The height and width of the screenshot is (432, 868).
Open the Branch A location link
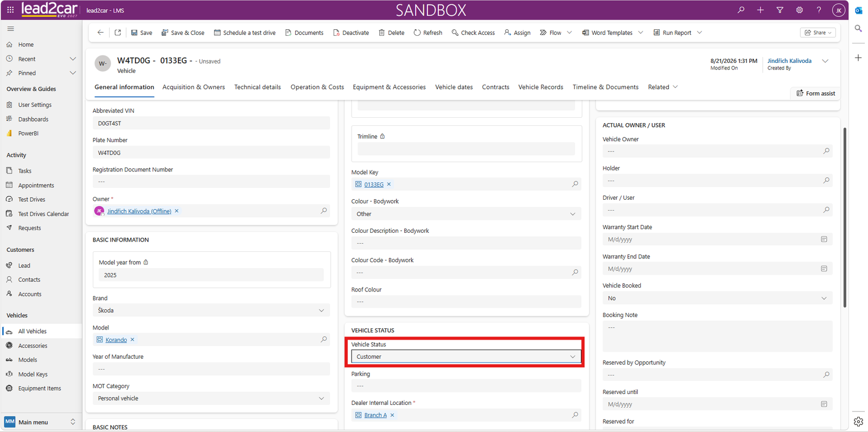point(375,415)
